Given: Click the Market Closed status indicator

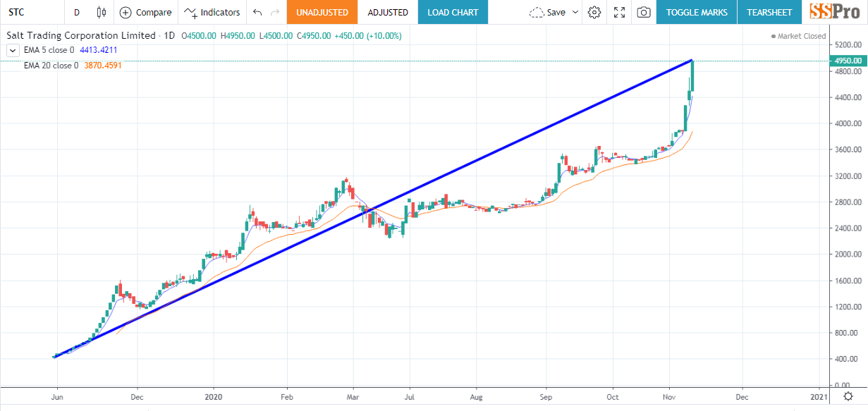Looking at the screenshot, I should (x=798, y=36).
